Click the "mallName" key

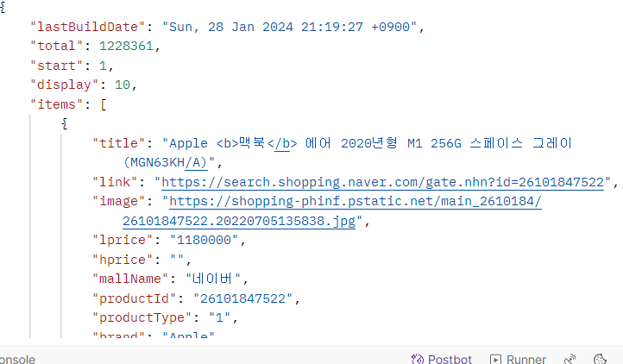click(130, 279)
